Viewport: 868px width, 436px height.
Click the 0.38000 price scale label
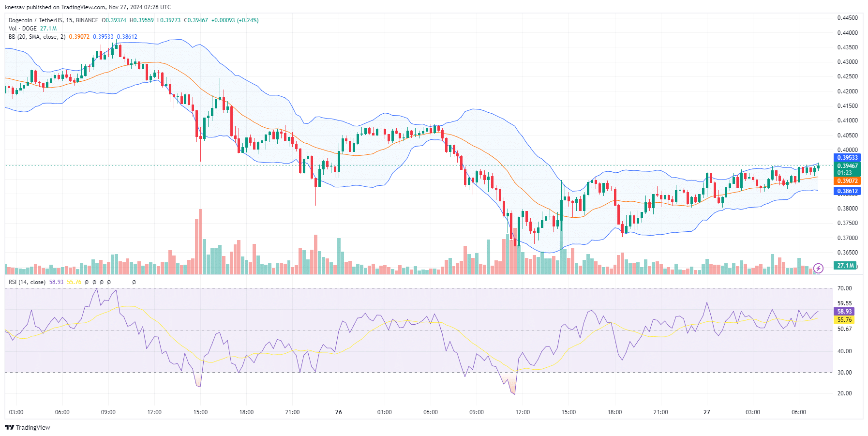[847, 209]
